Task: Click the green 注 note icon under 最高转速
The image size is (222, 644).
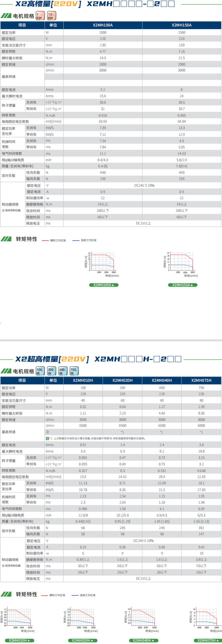Action: (x=47, y=439)
